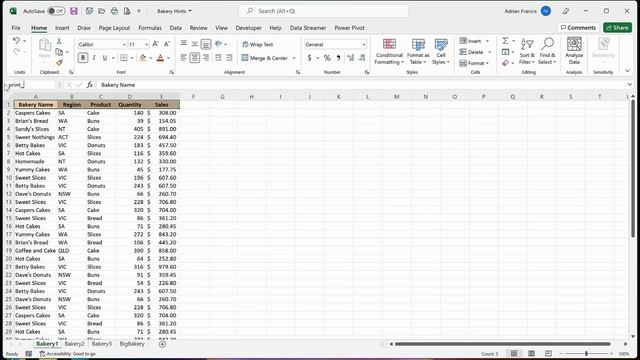Screen dimensions: 640x360
Task: Click the zoom slider handle
Action: coord(587,353)
